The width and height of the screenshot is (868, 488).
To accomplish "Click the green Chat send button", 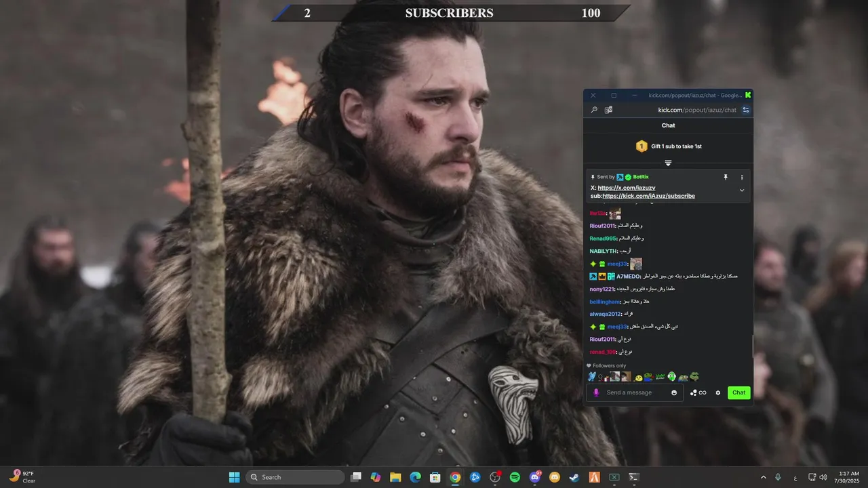I will (739, 392).
